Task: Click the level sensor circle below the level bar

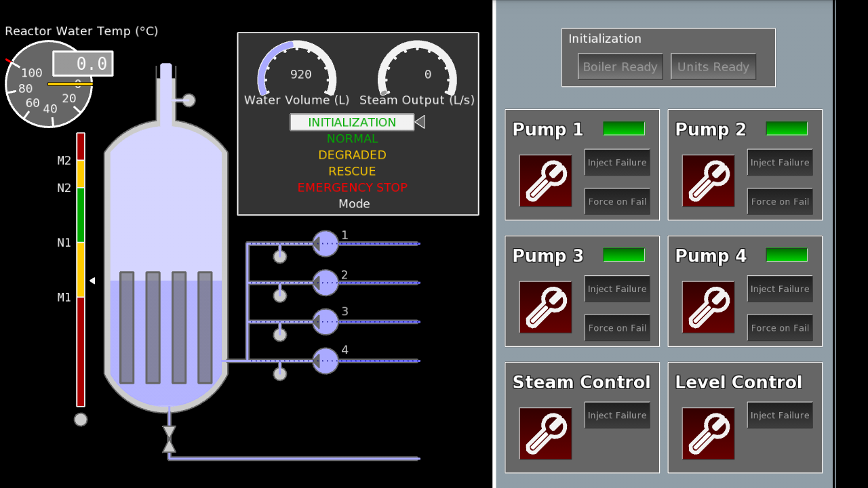Action: [x=81, y=420]
